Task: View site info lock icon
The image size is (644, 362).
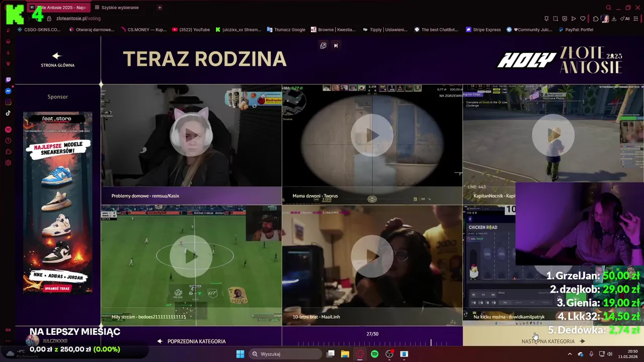Action: click(x=49, y=19)
